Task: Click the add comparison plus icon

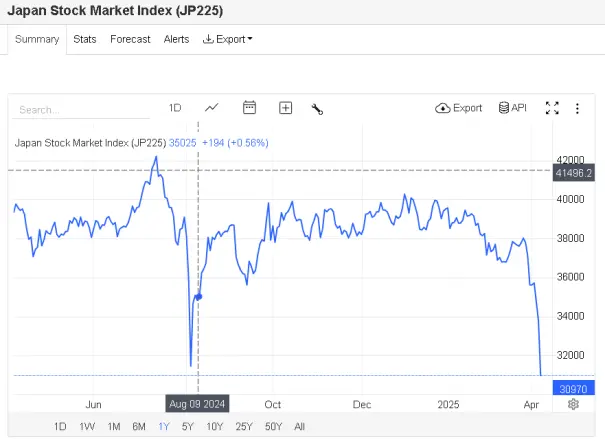Action: [x=286, y=108]
